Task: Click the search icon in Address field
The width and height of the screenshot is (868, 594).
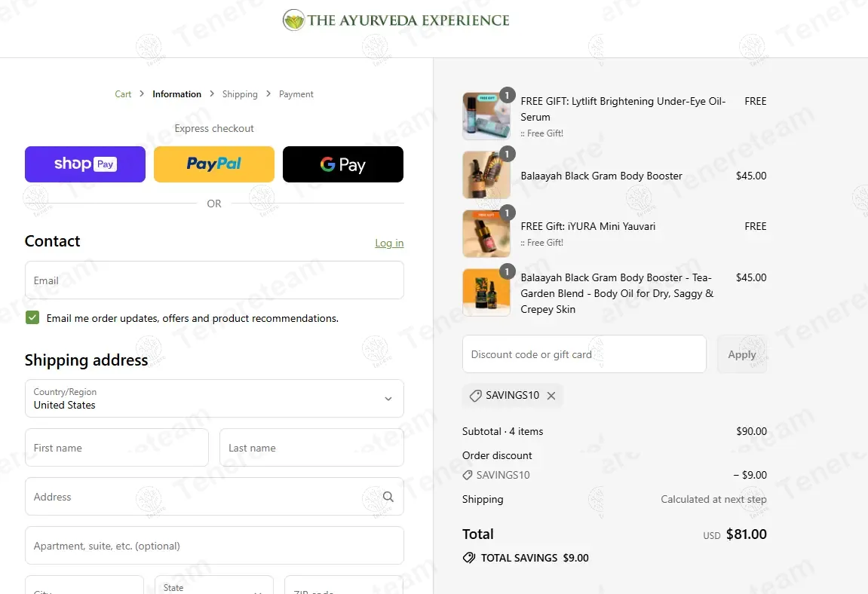Action: click(388, 497)
